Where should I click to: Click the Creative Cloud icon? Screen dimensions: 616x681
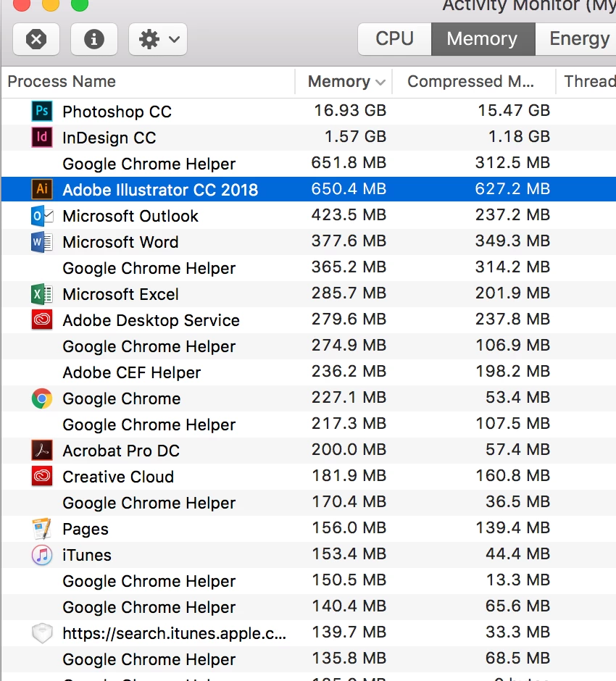coord(42,477)
